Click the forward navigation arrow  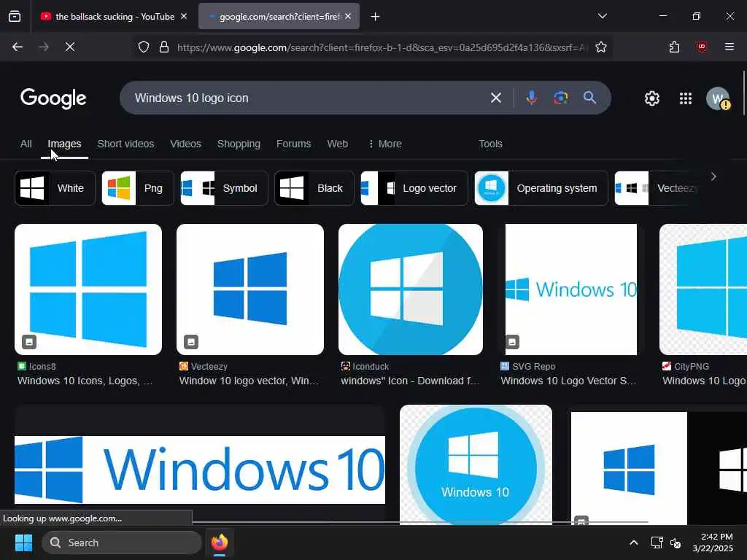(43, 47)
